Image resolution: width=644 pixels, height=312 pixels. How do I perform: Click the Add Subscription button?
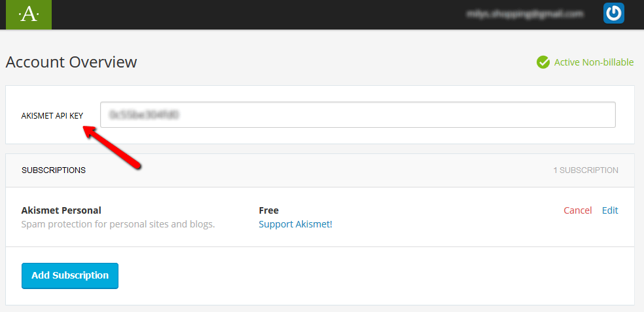click(70, 276)
